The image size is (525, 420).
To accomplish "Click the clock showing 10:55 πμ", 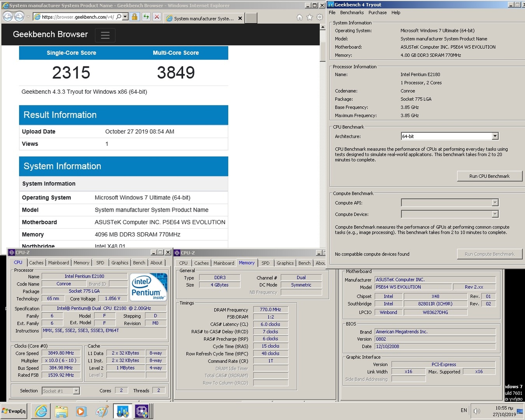I will 504,408.
